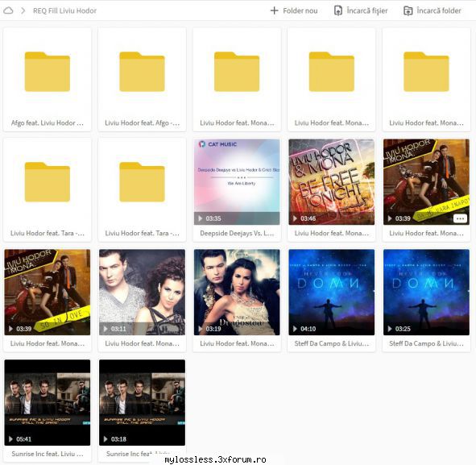The width and height of the screenshot is (476, 465).
Task: Select name under the Dragostea 03:19 video
Action: 237,343
